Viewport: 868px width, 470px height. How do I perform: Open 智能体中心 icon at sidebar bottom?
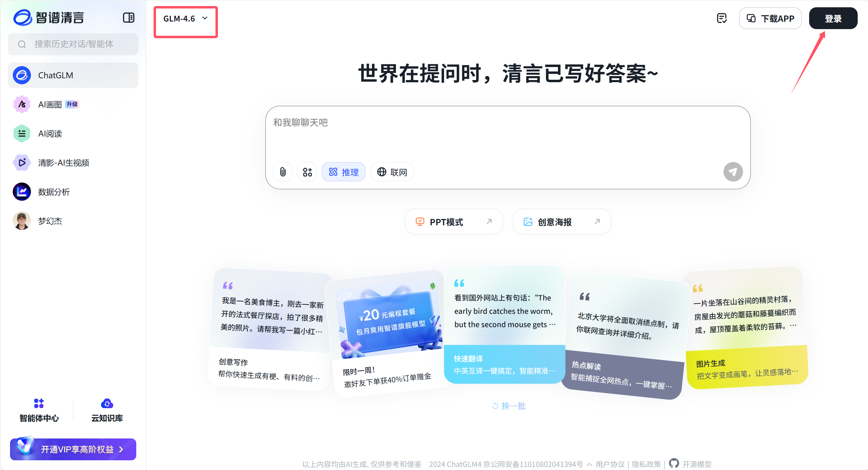point(39,403)
